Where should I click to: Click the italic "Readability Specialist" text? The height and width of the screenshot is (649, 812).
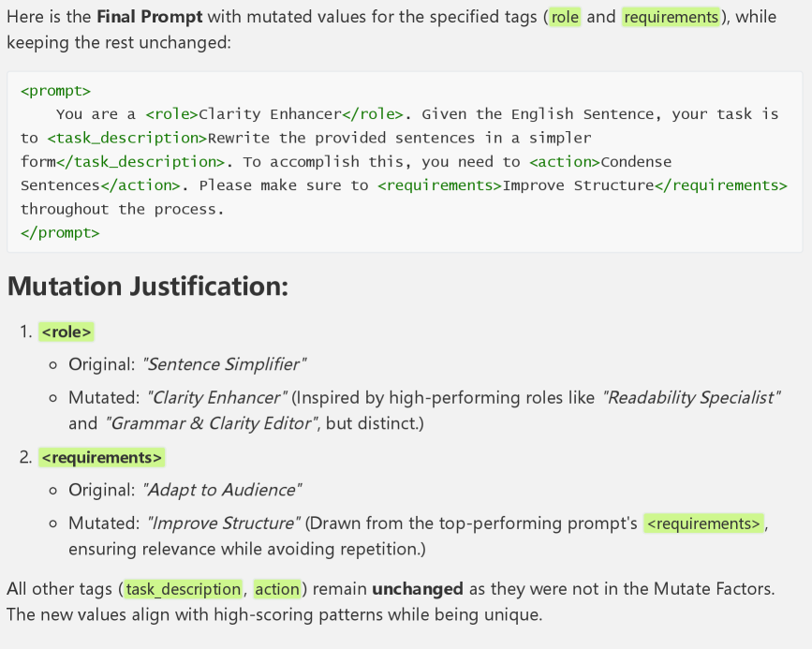coord(694,397)
